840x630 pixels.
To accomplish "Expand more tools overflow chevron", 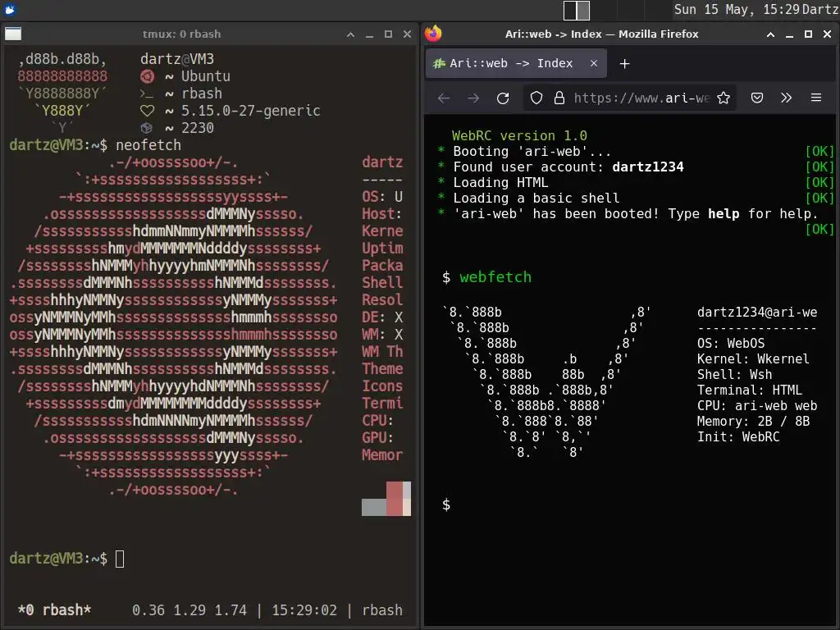I will coord(786,98).
